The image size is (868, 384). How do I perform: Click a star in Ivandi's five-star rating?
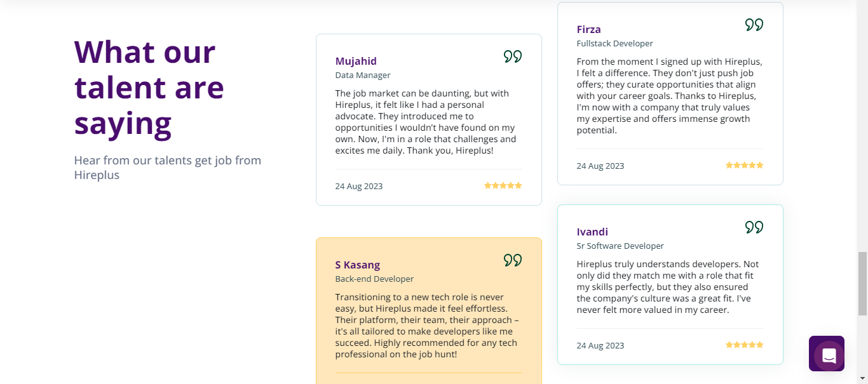(x=744, y=345)
